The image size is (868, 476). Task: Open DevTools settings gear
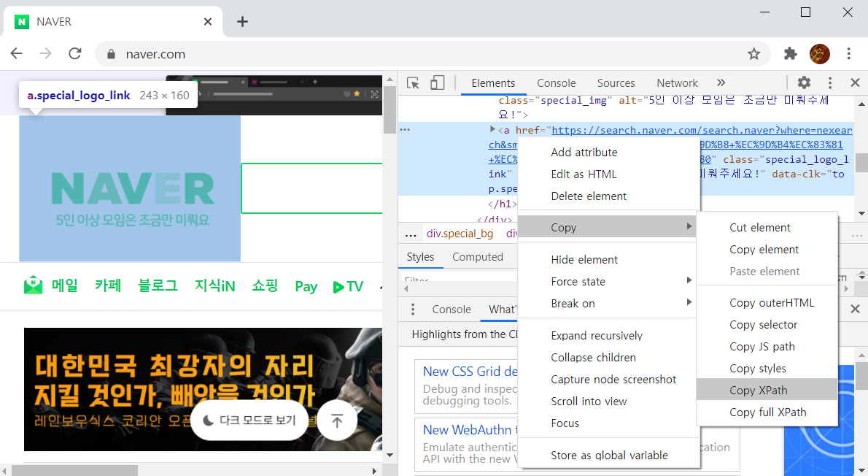(804, 83)
